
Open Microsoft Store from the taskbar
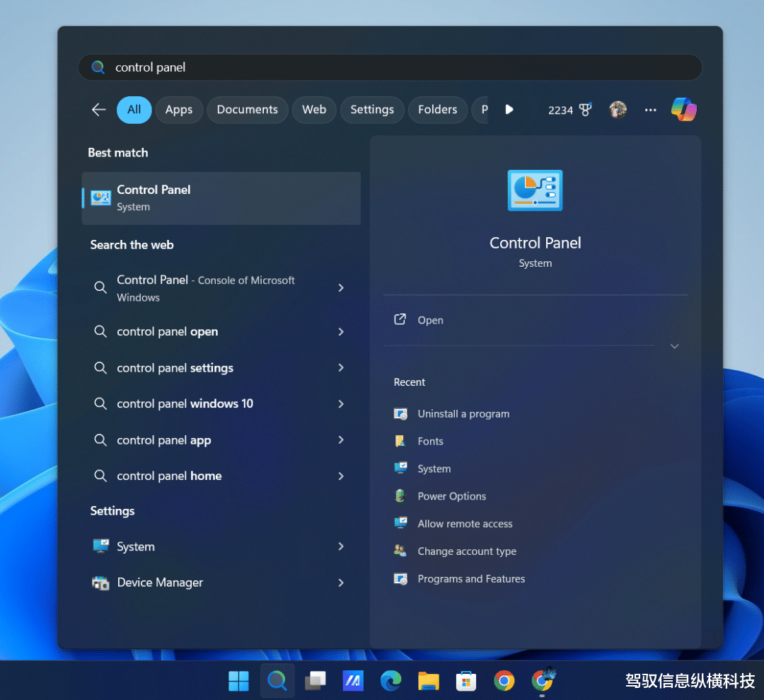click(x=466, y=680)
